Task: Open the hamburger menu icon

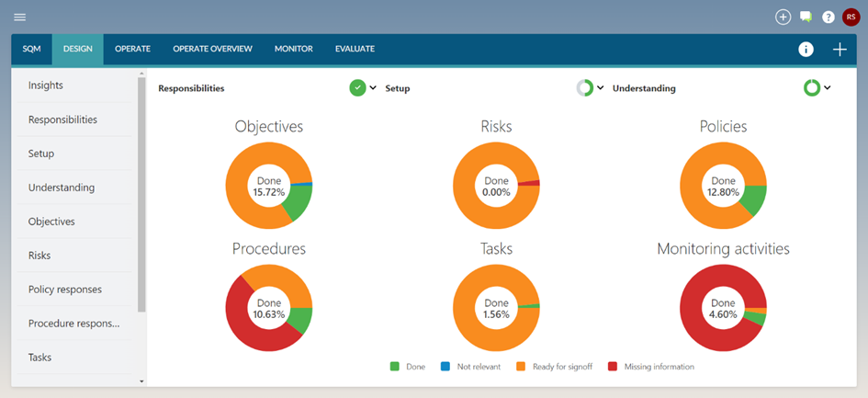Action: coord(19,17)
